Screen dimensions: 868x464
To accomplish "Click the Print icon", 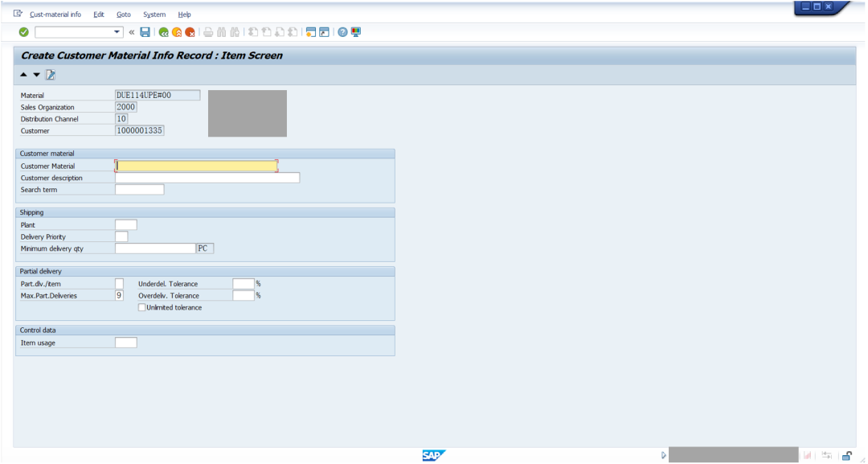I will (x=208, y=32).
